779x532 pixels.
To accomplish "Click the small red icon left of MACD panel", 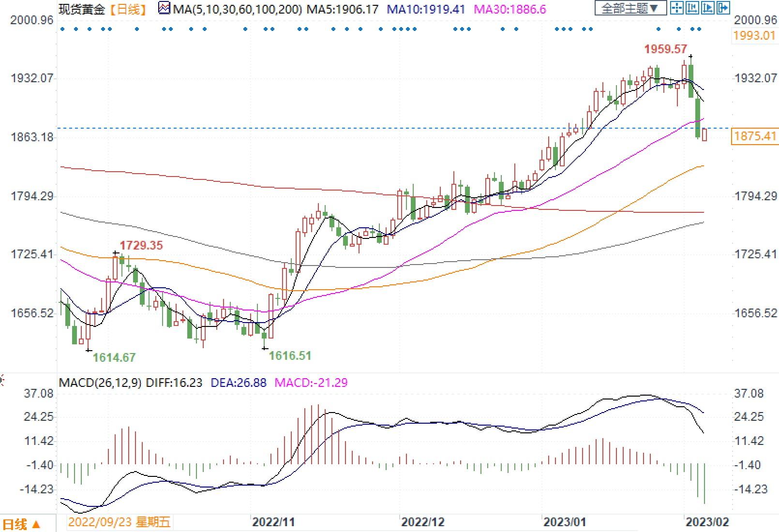I will click(x=2, y=381).
